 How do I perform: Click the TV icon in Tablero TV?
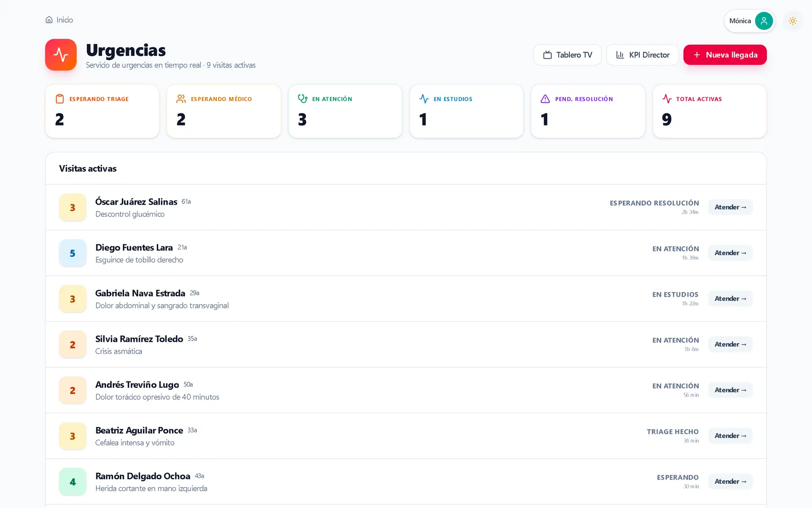[x=548, y=55]
